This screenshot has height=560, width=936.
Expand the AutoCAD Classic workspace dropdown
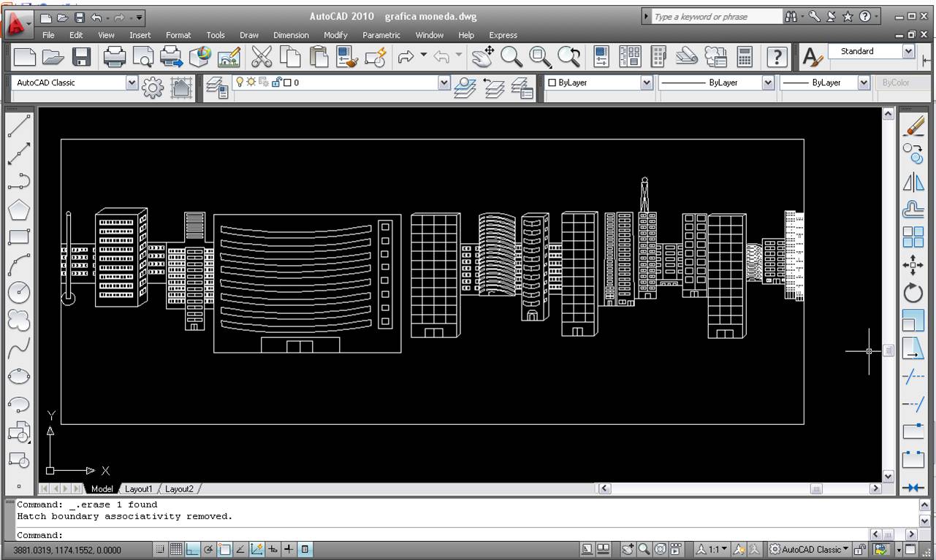132,83
